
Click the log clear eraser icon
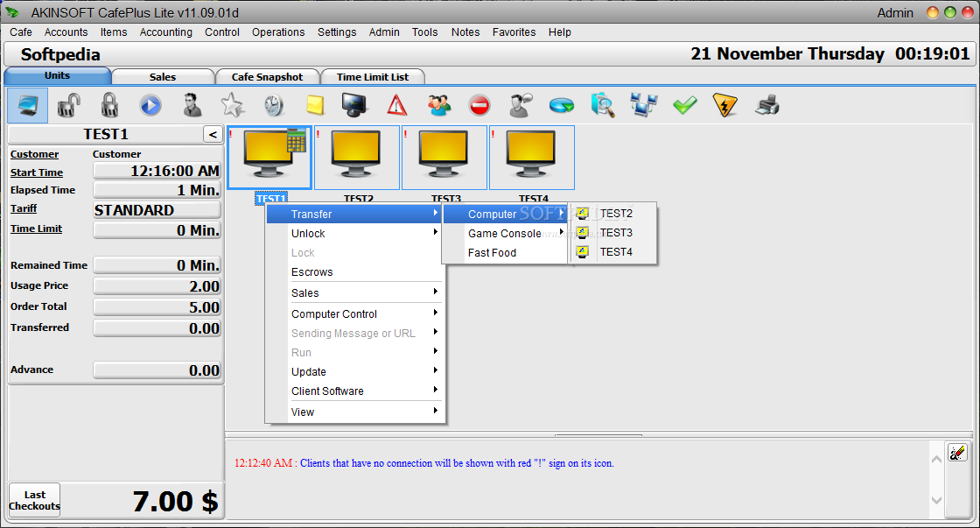957,453
